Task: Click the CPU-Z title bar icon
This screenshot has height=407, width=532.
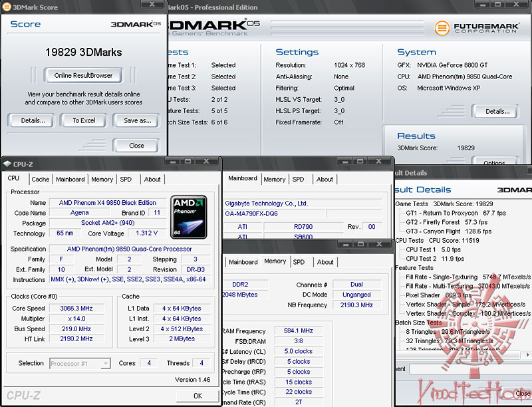Action: pos(7,164)
